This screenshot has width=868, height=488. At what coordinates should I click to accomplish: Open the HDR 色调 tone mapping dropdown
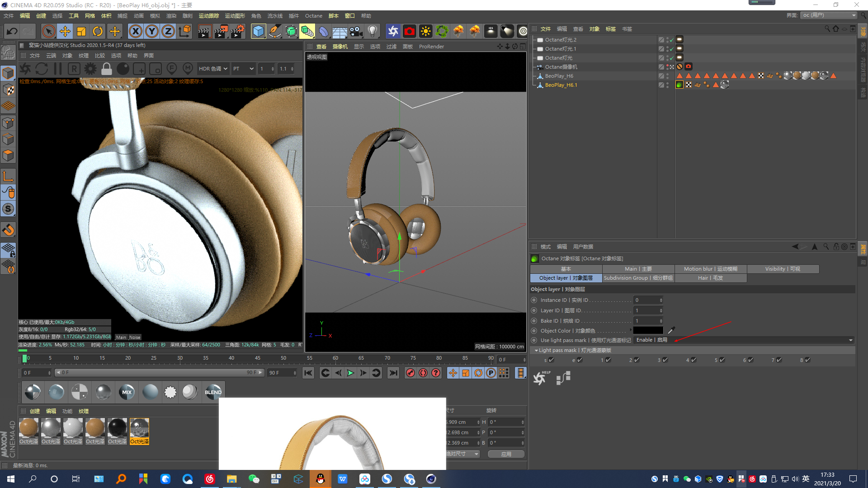pyautogui.click(x=212, y=69)
